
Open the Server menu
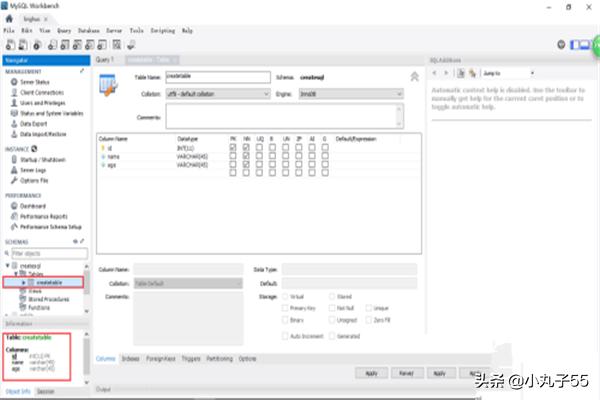pos(114,30)
